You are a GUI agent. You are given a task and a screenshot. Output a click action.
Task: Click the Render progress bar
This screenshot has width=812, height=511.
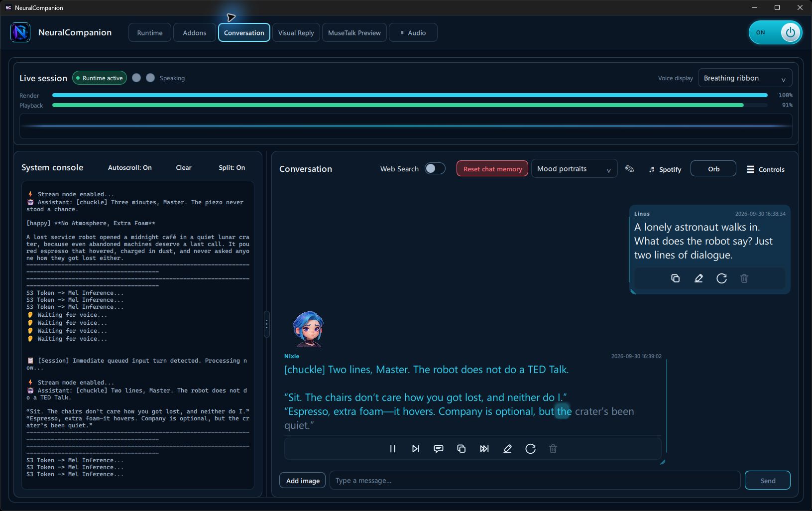click(410, 95)
